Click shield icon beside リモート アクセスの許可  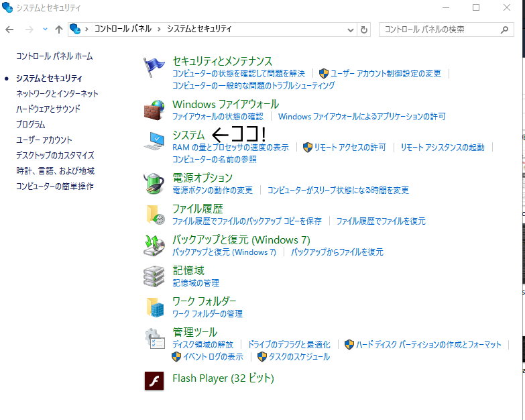pos(307,147)
